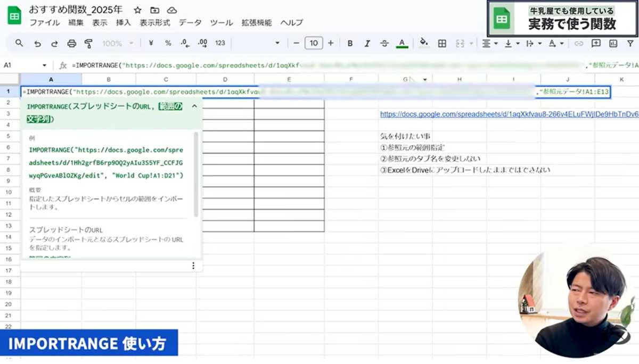Open the データ menu
Screen dimensions: 639x364
(190, 22)
